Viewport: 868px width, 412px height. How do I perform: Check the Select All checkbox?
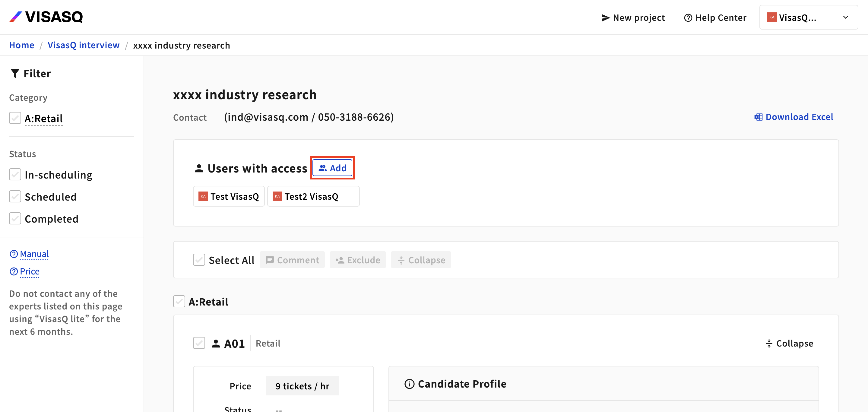pyautogui.click(x=199, y=260)
